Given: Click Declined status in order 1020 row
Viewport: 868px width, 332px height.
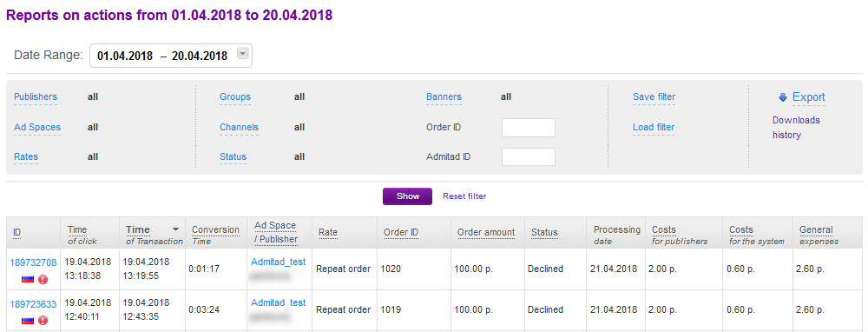Looking at the screenshot, I should pyautogui.click(x=546, y=269).
